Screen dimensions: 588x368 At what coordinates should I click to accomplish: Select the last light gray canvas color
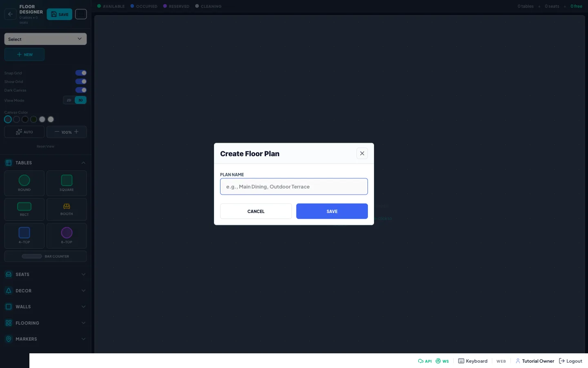[51, 119]
